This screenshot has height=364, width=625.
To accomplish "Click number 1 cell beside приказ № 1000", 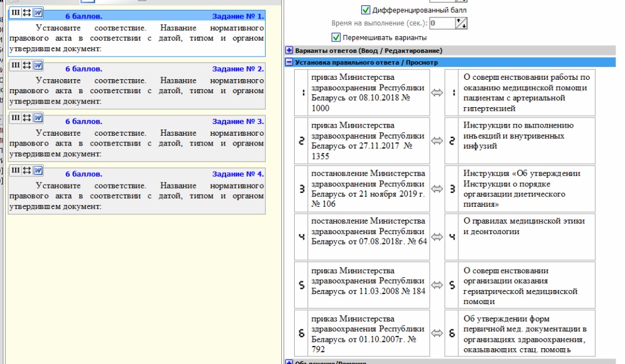I will click(x=301, y=93).
